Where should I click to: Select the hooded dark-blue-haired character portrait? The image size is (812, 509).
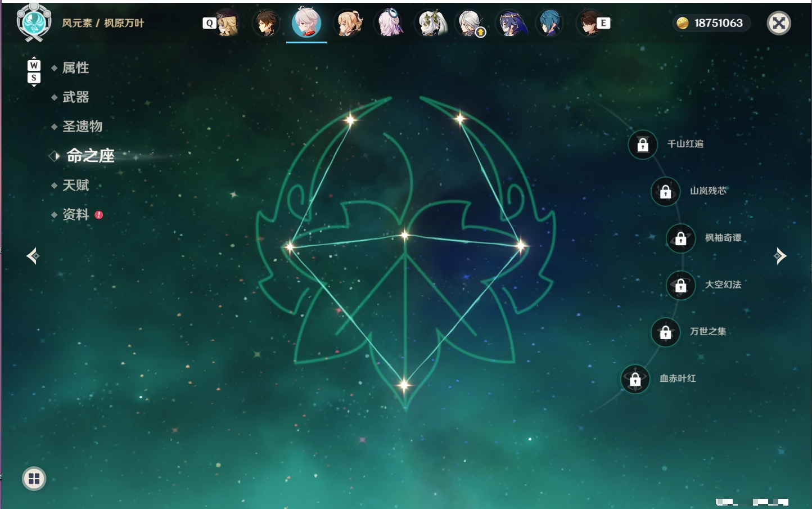511,23
